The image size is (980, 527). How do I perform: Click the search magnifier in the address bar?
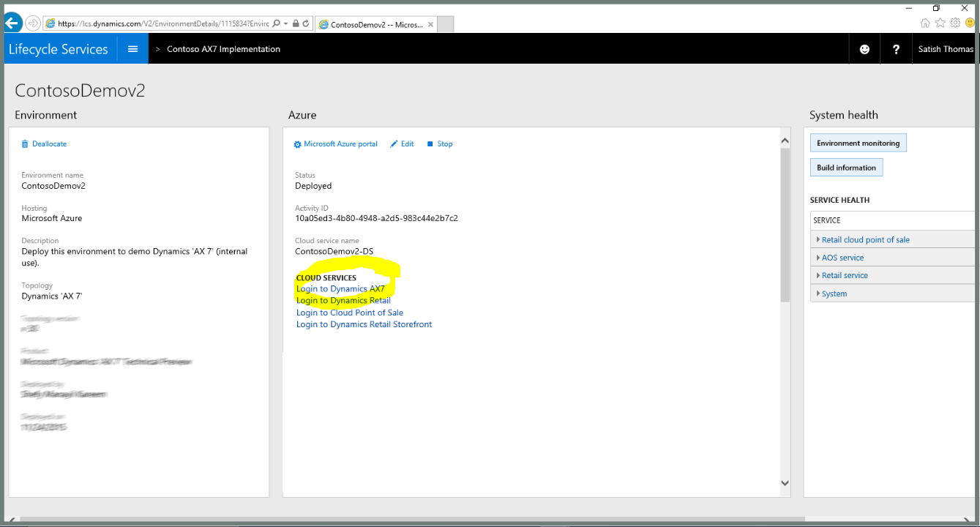(276, 23)
